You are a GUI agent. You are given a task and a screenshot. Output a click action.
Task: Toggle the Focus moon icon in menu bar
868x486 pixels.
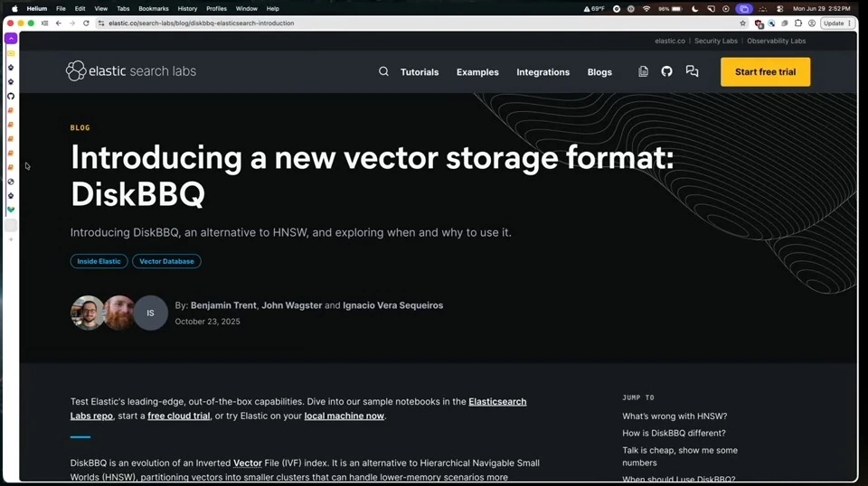tap(694, 8)
